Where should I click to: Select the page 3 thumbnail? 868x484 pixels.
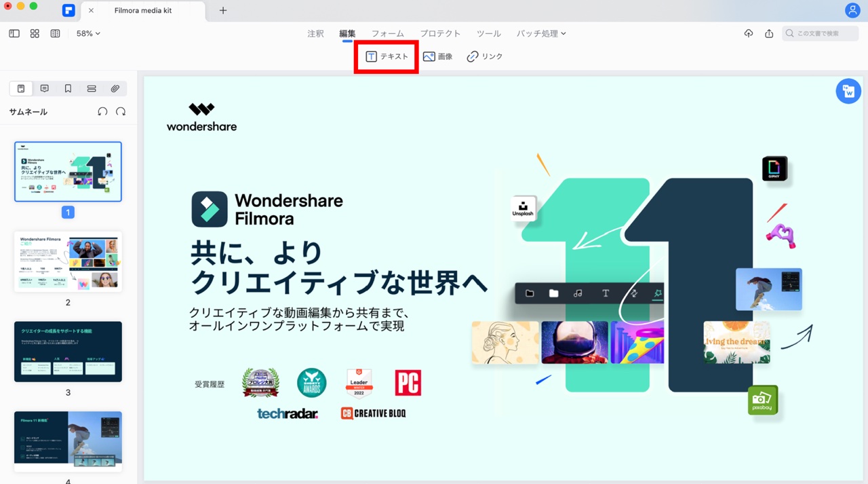68,352
